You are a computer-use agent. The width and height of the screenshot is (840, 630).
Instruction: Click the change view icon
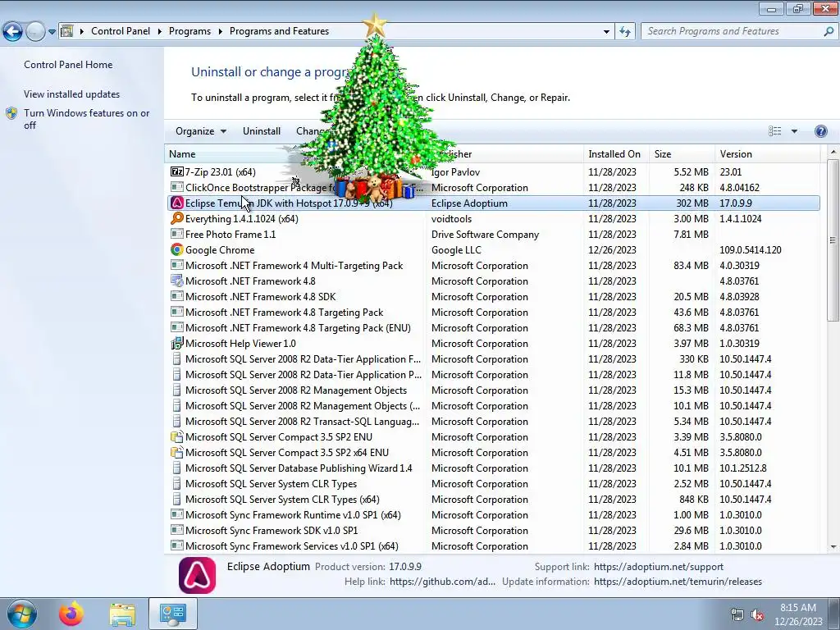tap(774, 131)
